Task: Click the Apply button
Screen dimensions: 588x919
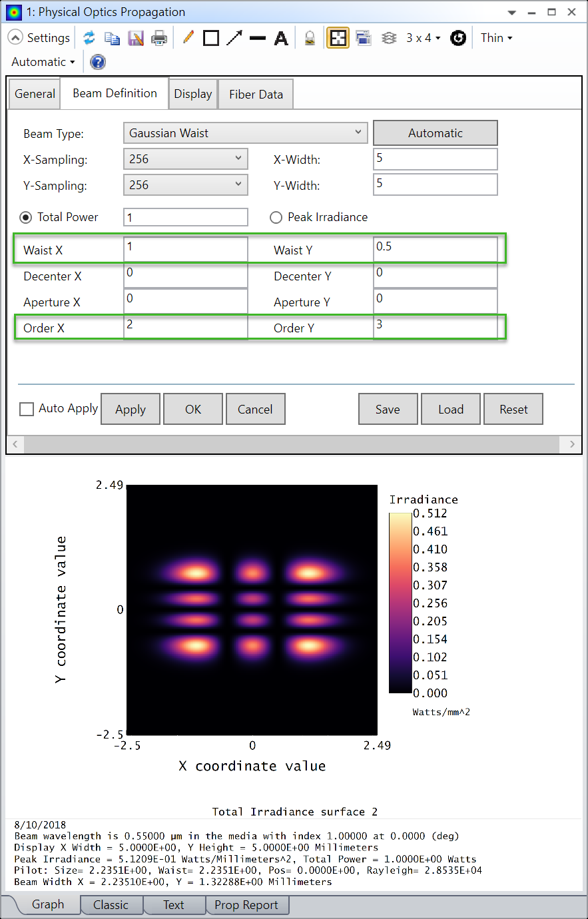Action: (131, 409)
